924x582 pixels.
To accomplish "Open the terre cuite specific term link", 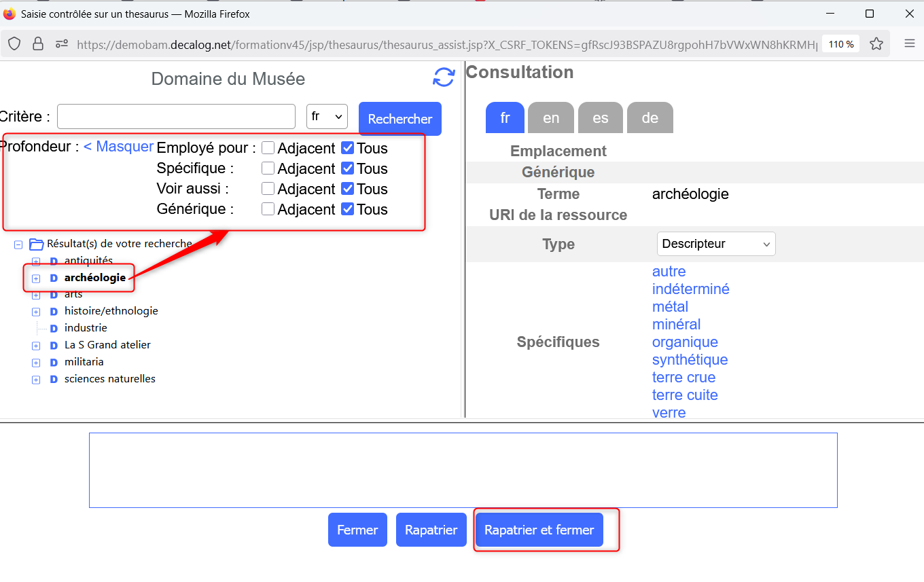I will click(x=685, y=395).
